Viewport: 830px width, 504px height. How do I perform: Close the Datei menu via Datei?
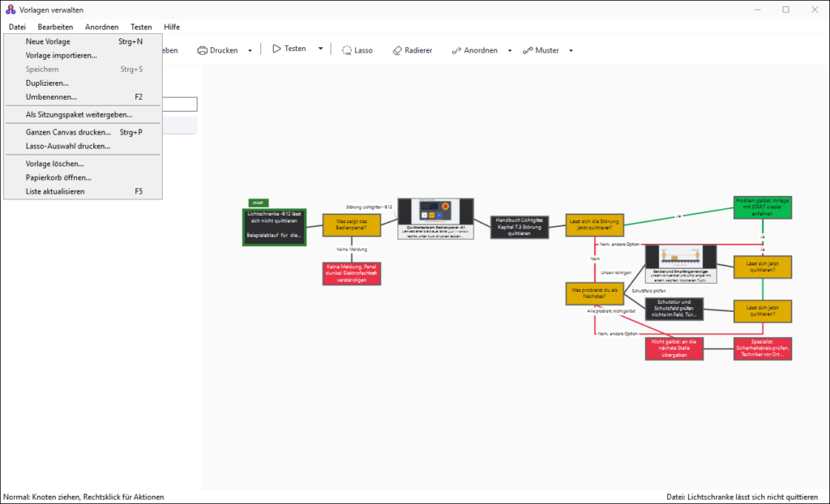click(x=17, y=27)
